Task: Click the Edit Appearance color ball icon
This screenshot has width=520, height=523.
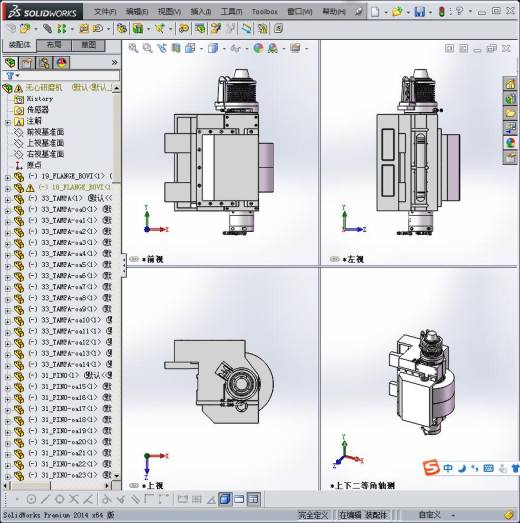Action: tap(258, 48)
